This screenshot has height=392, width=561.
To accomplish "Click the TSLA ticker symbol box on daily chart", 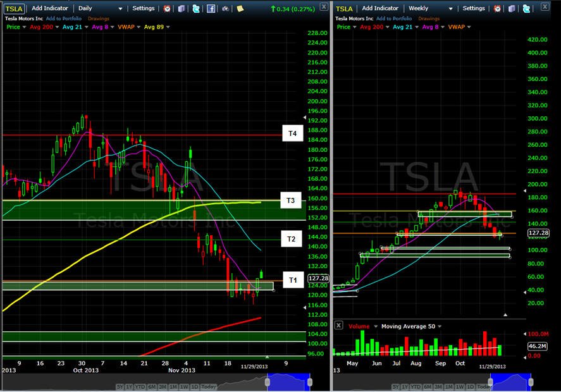I will (13, 9).
